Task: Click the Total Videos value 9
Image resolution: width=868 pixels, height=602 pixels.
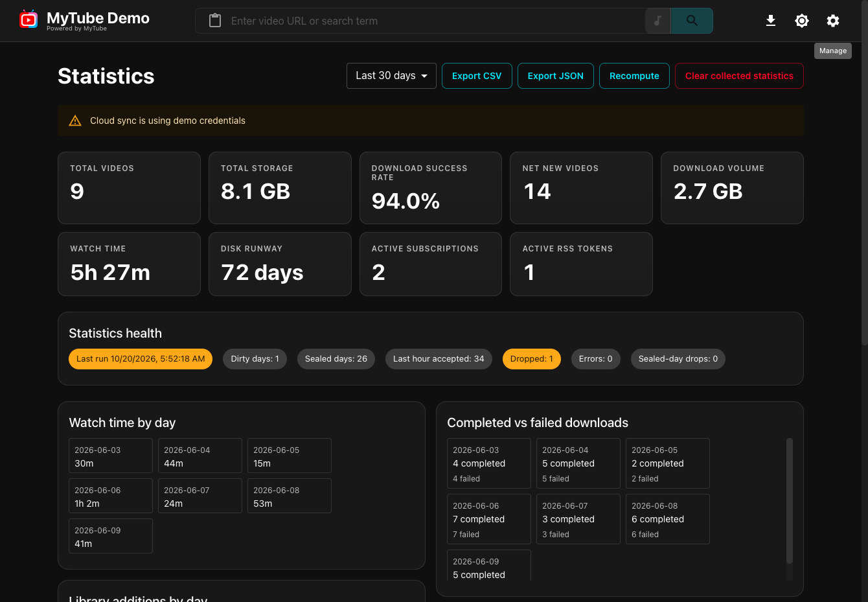Action: coord(77,192)
